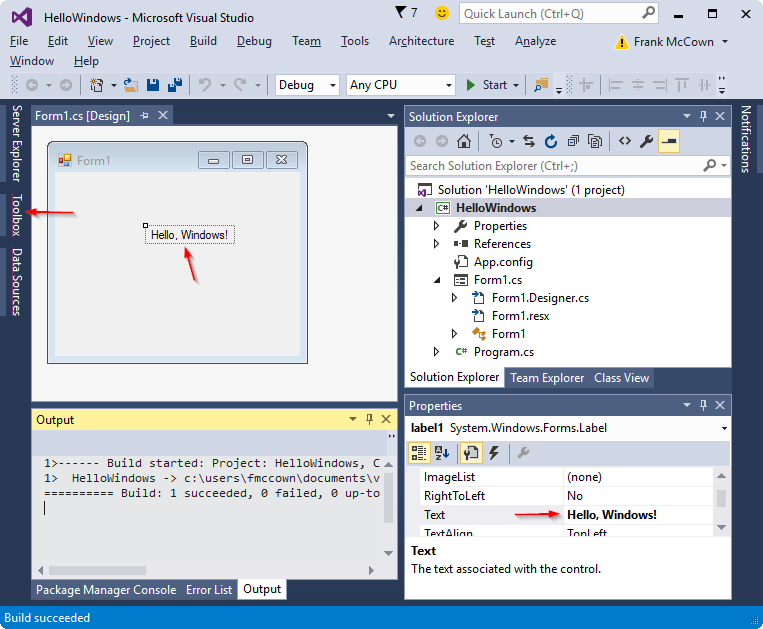The image size is (763, 629).
Task: Open the Toolbox side tab
Action: pos(17,215)
